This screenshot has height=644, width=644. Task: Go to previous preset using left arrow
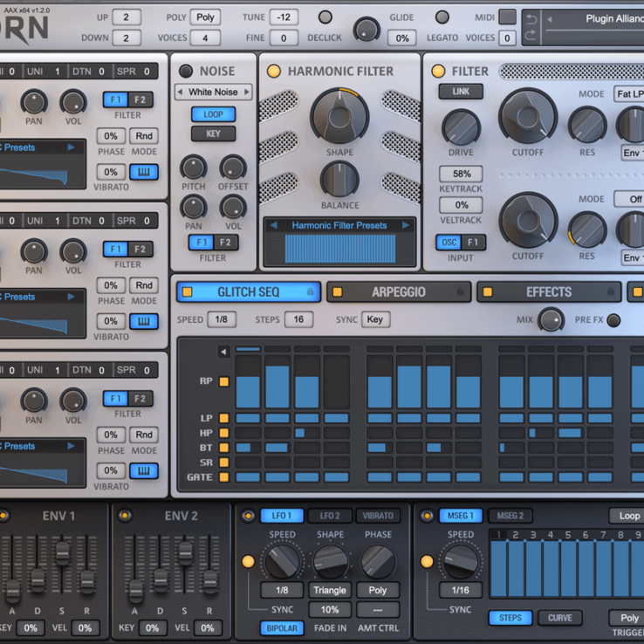tap(550, 19)
